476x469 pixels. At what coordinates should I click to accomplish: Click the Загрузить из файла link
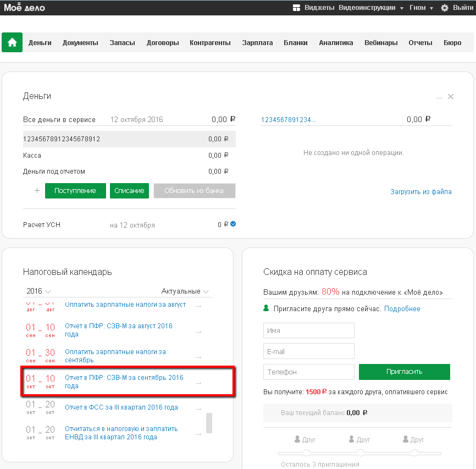click(420, 192)
